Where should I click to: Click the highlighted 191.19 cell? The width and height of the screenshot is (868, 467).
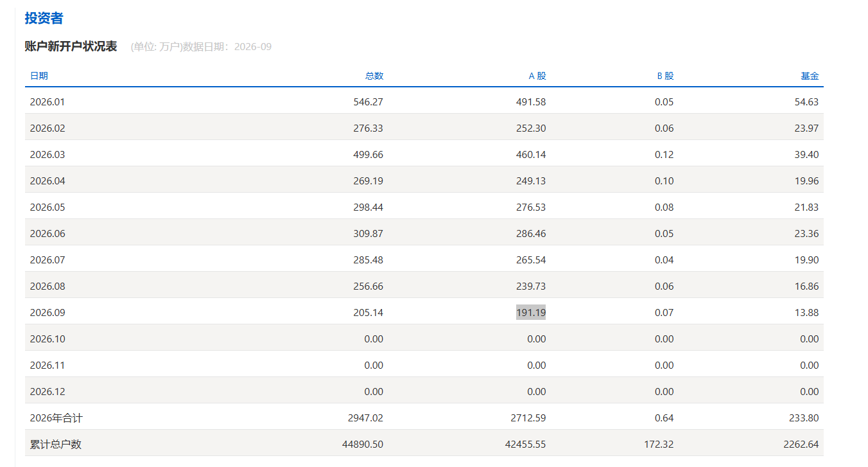[x=531, y=312]
